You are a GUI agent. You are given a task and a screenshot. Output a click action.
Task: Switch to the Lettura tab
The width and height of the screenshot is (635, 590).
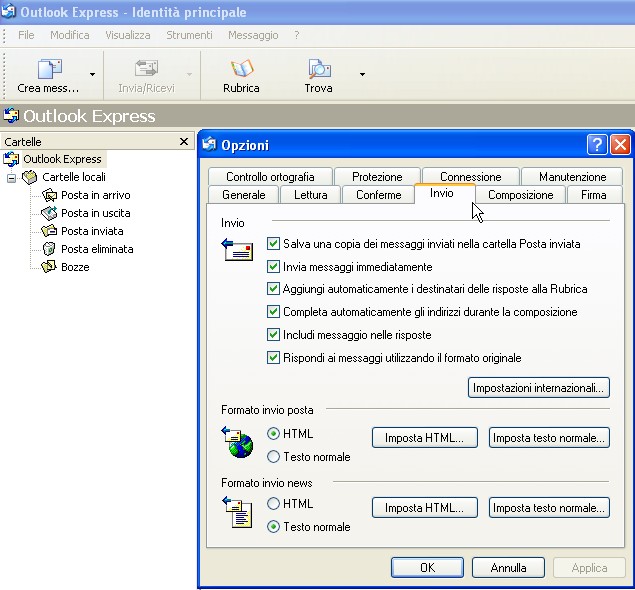click(311, 195)
